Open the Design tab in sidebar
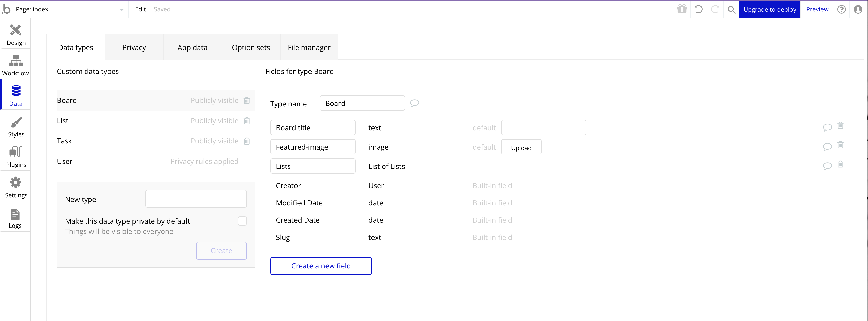The image size is (868, 321). pos(16,34)
